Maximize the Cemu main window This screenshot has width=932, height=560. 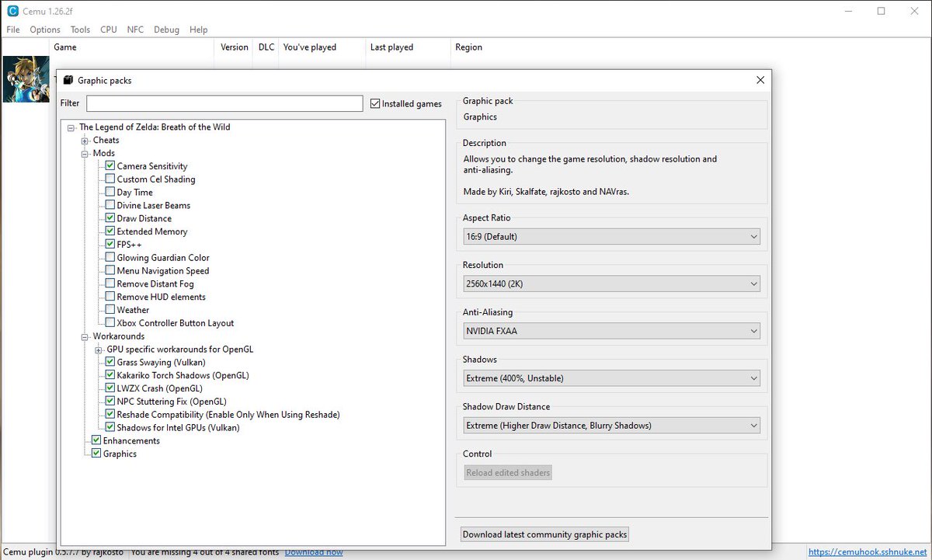[x=881, y=11]
